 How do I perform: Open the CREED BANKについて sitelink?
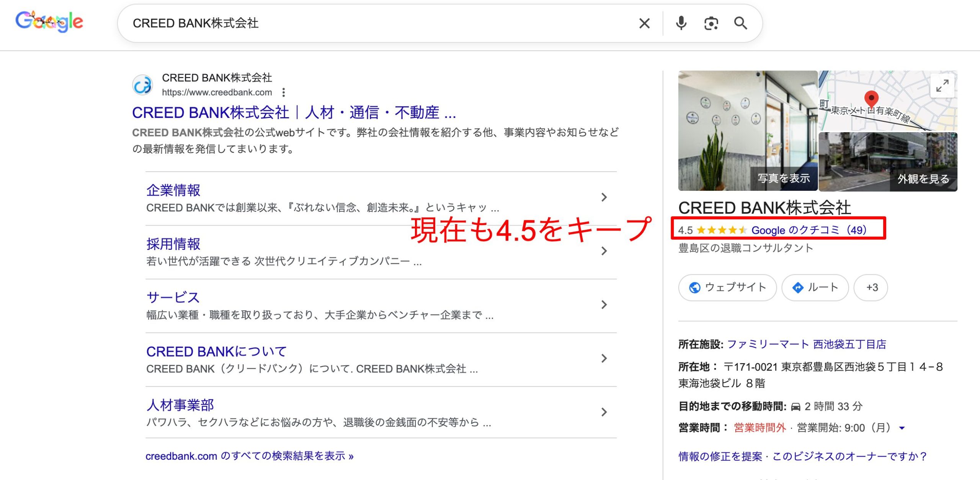pos(217,351)
